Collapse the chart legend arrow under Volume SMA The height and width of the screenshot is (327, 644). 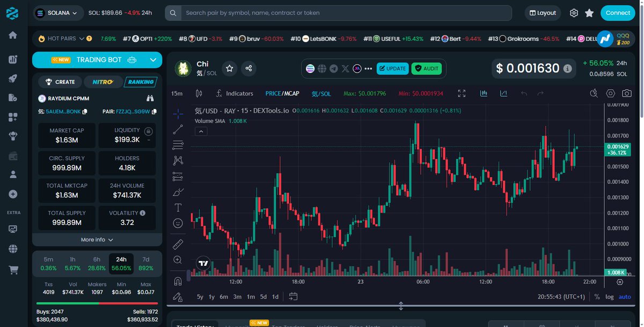tap(201, 131)
